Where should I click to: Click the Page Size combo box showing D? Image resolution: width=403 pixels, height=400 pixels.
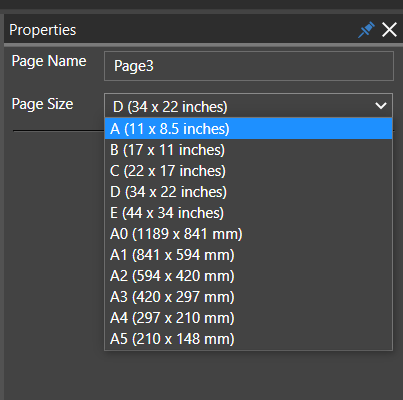[x=248, y=106]
